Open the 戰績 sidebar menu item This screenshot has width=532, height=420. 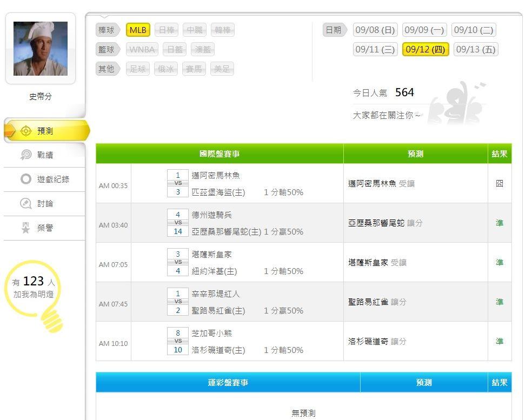click(44, 155)
